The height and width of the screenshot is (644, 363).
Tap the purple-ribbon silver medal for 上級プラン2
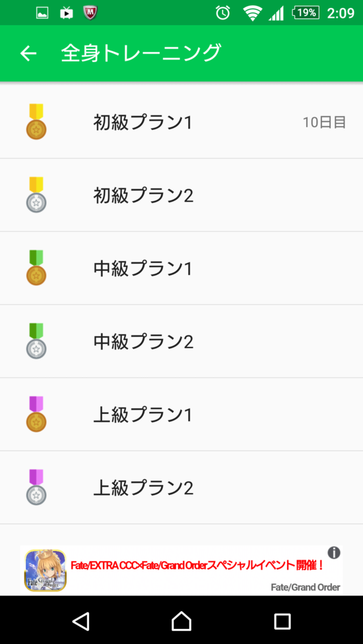pyautogui.click(x=36, y=487)
